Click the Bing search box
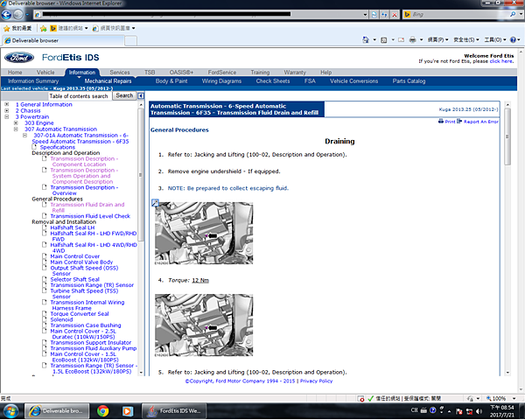The height and width of the screenshot is (420, 525). tap(456, 14)
